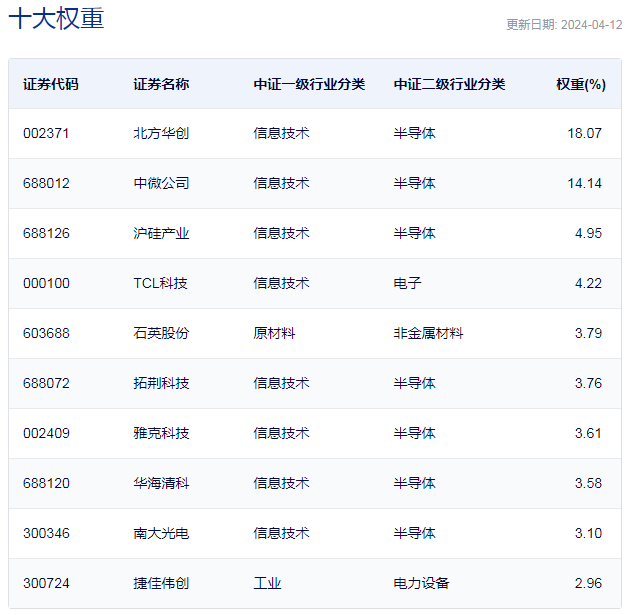The image size is (630, 615).
Task: Select security code 002409
Action: point(46,433)
